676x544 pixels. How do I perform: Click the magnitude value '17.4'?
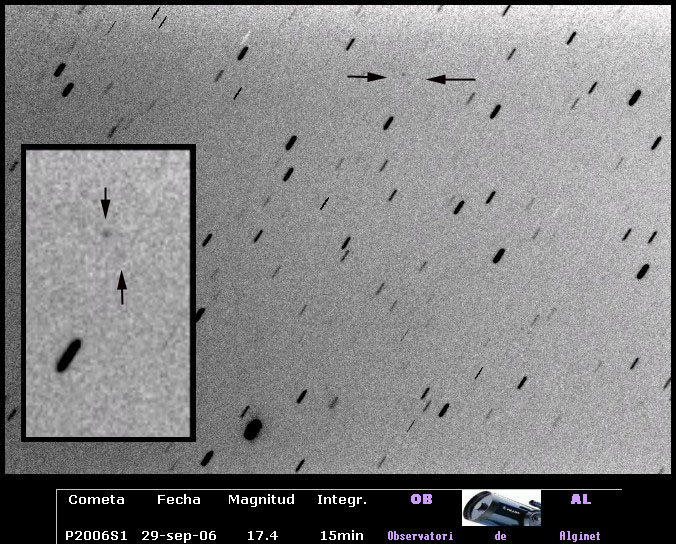pyautogui.click(x=262, y=536)
